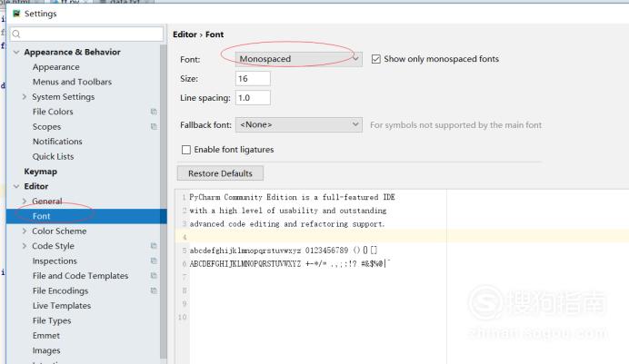Open Quick Lists settings
Screen dimensions: 629x364
[54, 156]
